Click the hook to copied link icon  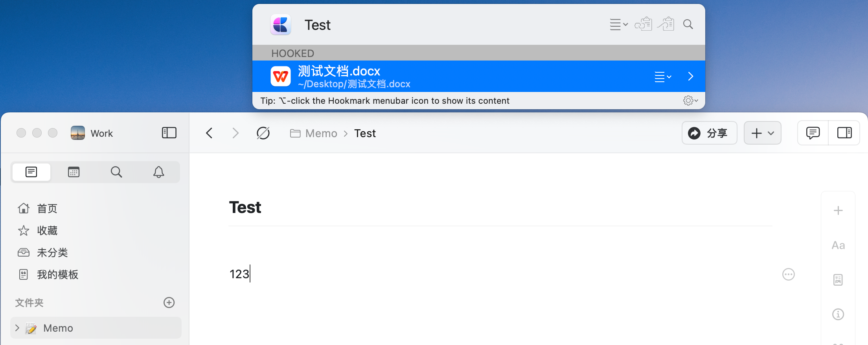point(666,24)
